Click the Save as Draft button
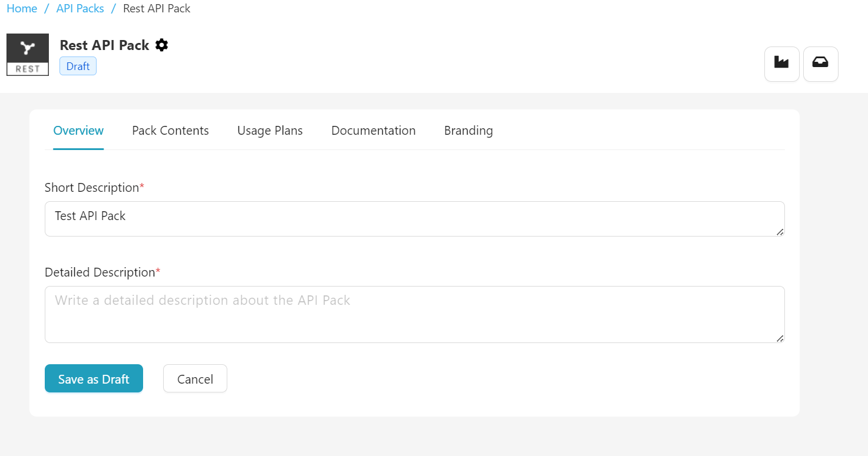This screenshot has width=868, height=456. tap(94, 378)
